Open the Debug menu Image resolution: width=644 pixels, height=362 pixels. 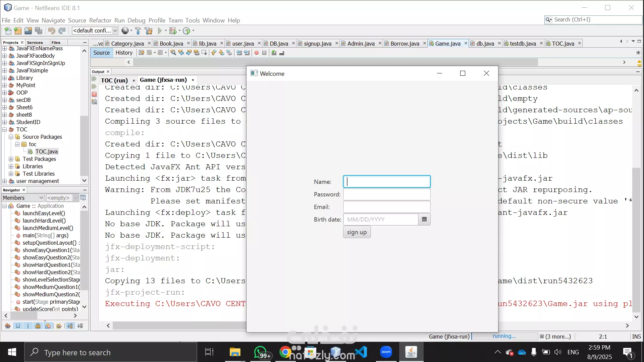tap(136, 20)
